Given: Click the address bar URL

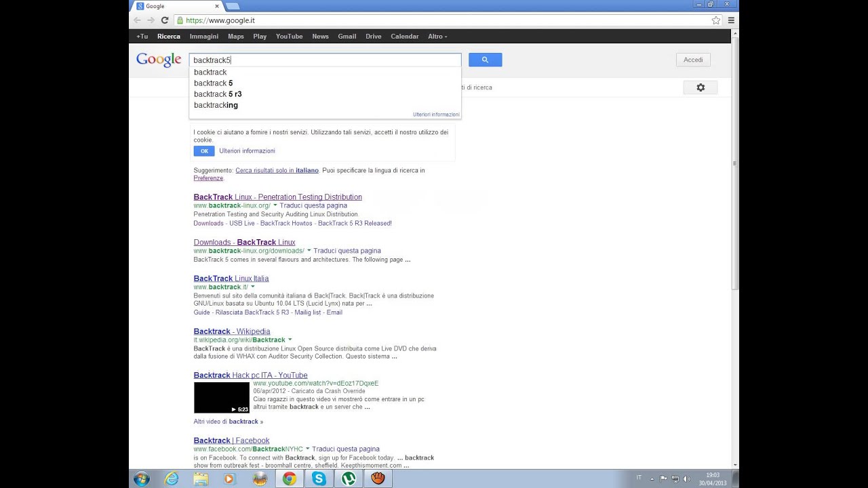Looking at the screenshot, I should point(220,20).
